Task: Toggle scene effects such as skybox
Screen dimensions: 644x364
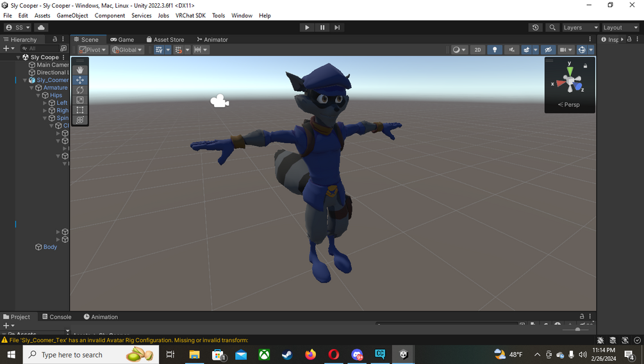Action: [x=527, y=50]
